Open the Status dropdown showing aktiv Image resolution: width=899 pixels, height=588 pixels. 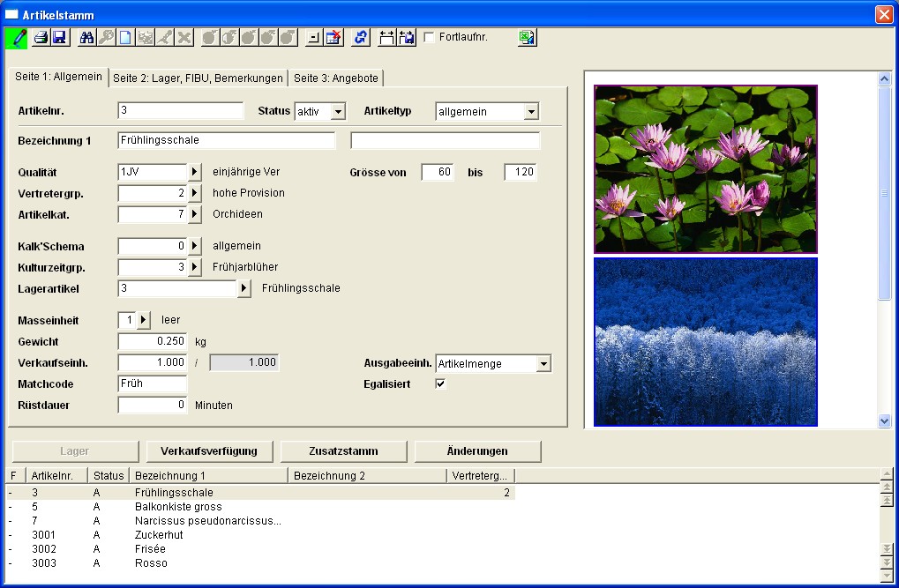click(x=338, y=111)
